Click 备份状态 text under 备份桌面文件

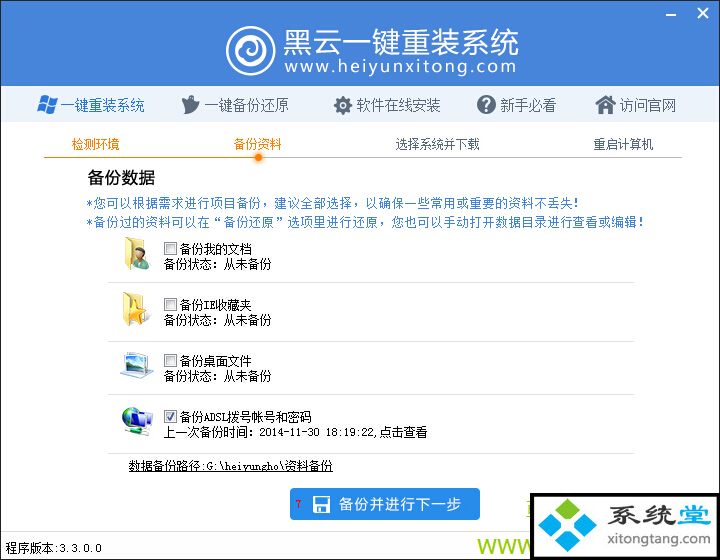(x=218, y=376)
